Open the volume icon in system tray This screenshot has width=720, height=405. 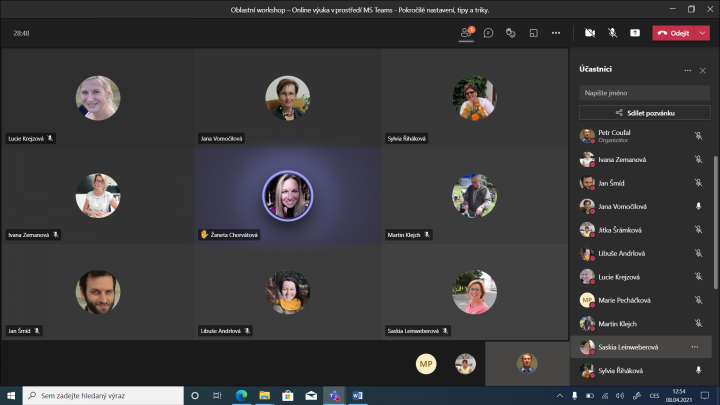point(620,395)
